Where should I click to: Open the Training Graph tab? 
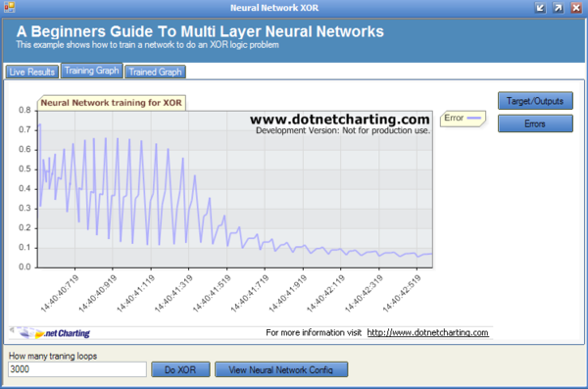point(92,71)
